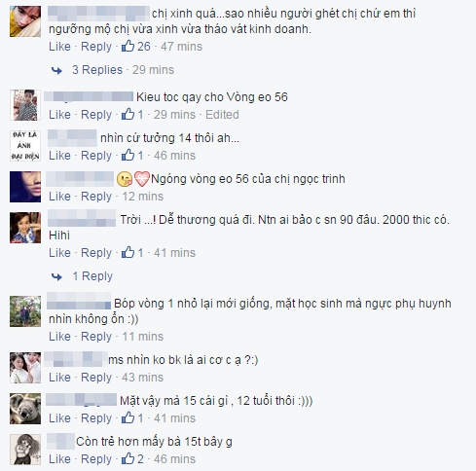Viewport: 476px width, 471px height.
Task: Click thumbs-up icon showing 26 likes
Action: click(x=128, y=46)
